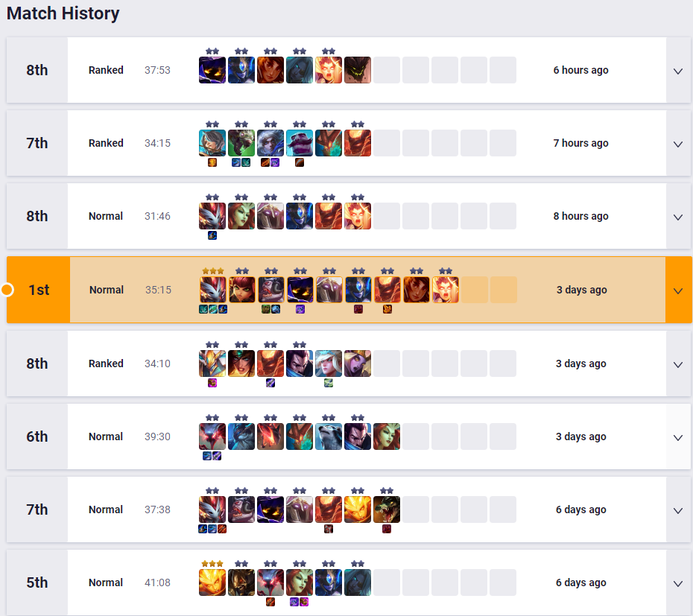The image size is (693, 616).
Task: Expand the highlighted 1st place match chevron
Action: (x=678, y=290)
